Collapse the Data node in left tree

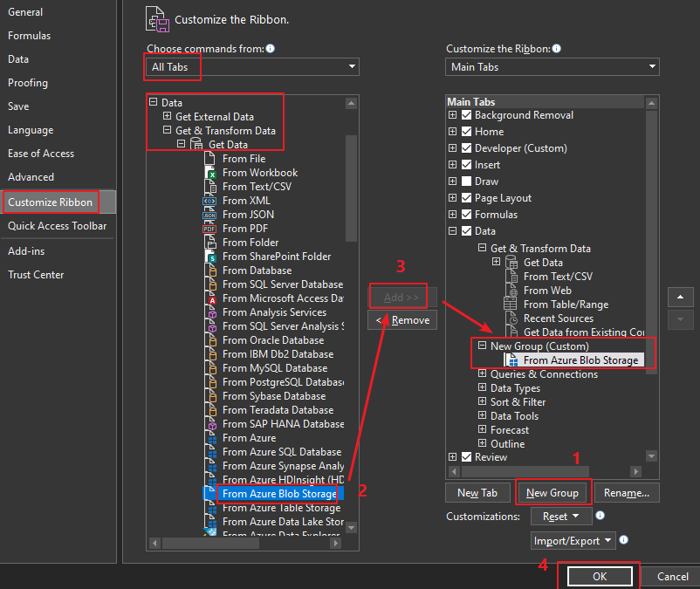[x=153, y=102]
